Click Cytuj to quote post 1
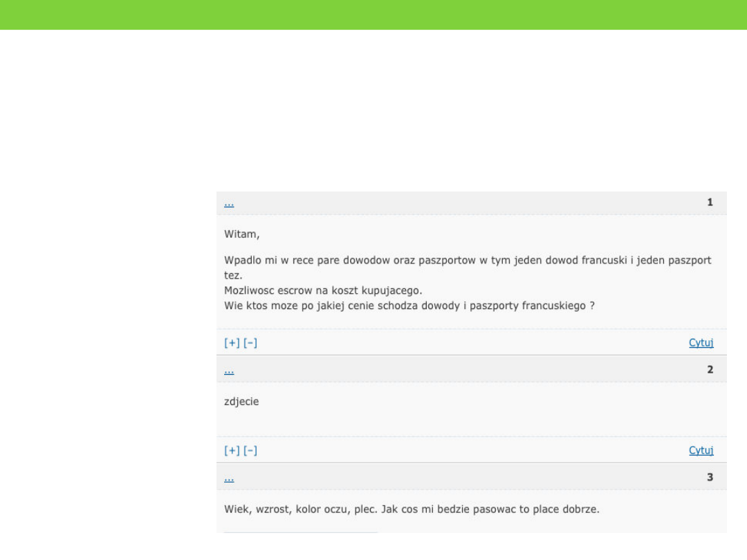 click(701, 343)
